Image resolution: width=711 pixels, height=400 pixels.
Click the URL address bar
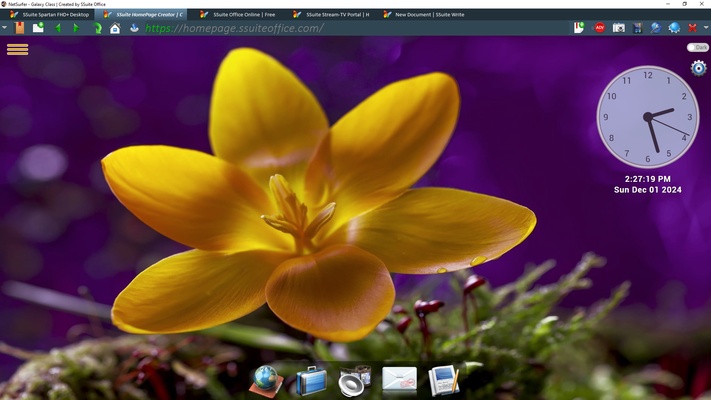pos(356,28)
